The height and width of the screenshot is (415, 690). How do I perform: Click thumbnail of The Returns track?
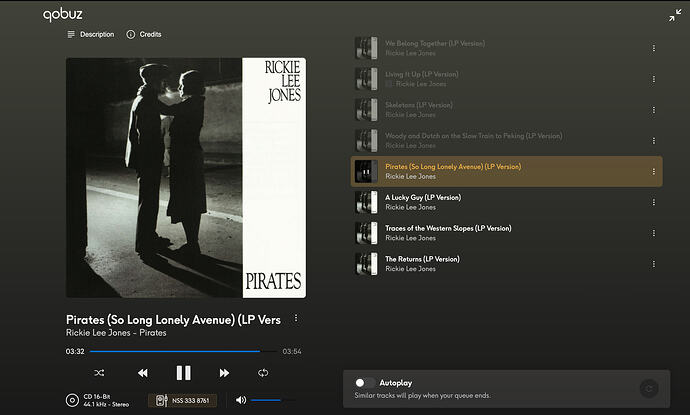coord(366,264)
